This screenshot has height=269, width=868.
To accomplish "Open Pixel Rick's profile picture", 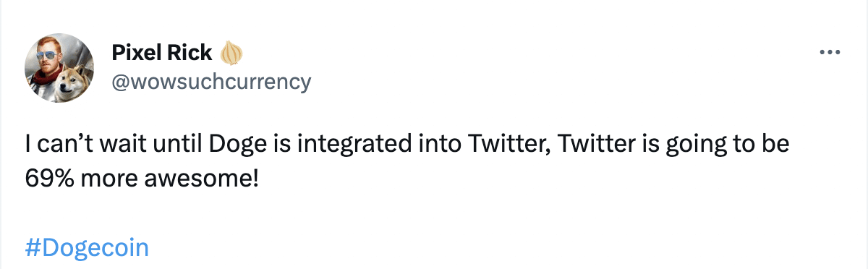I will pyautogui.click(x=59, y=67).
